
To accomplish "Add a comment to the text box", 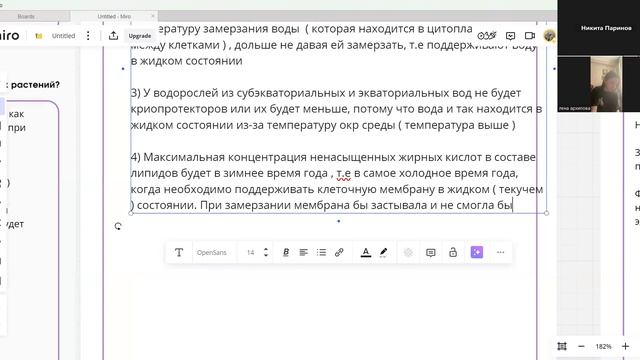I will (431, 253).
